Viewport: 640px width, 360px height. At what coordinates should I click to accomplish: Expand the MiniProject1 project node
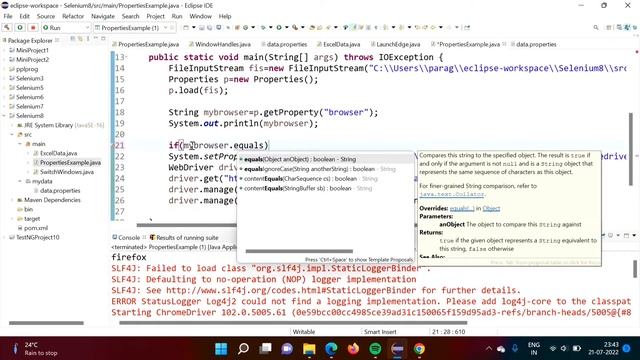click(4, 50)
